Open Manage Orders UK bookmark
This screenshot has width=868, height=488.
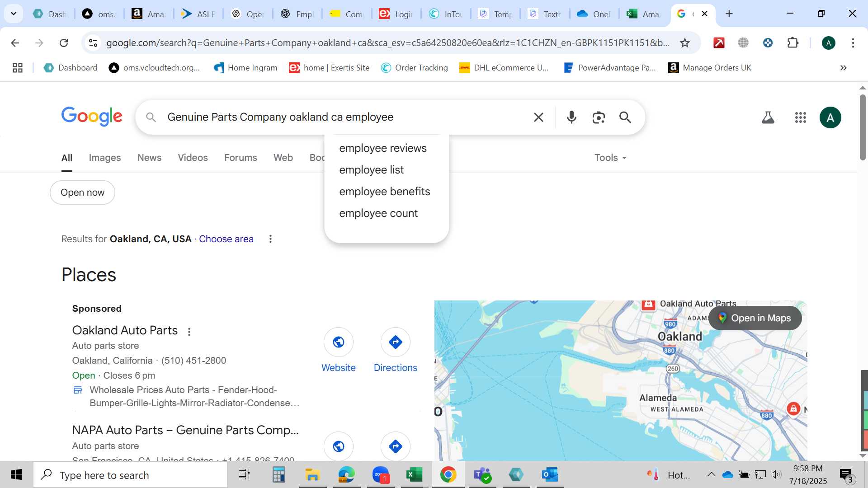tap(710, 68)
